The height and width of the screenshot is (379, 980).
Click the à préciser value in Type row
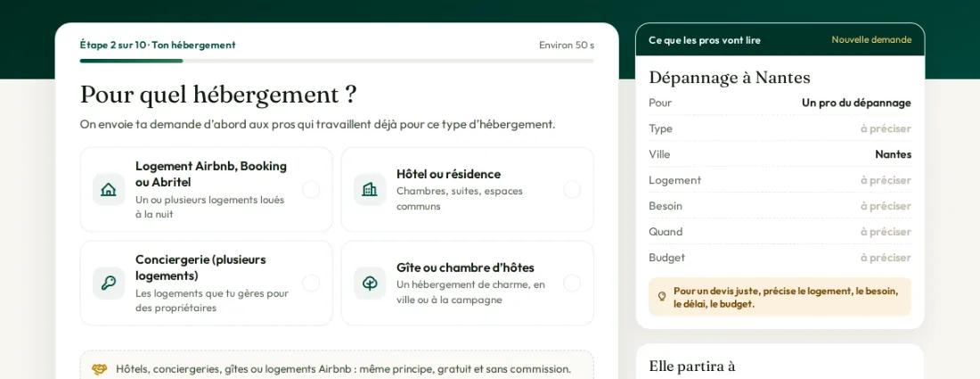point(886,128)
